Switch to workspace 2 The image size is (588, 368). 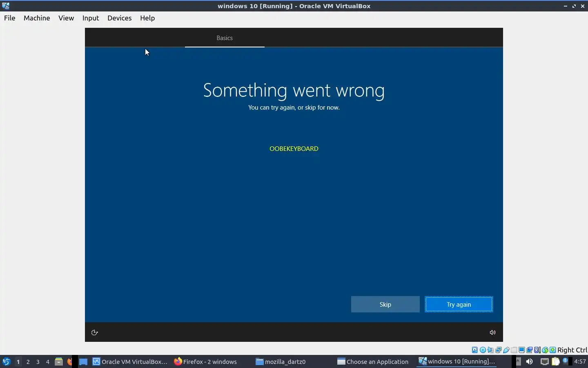28,361
